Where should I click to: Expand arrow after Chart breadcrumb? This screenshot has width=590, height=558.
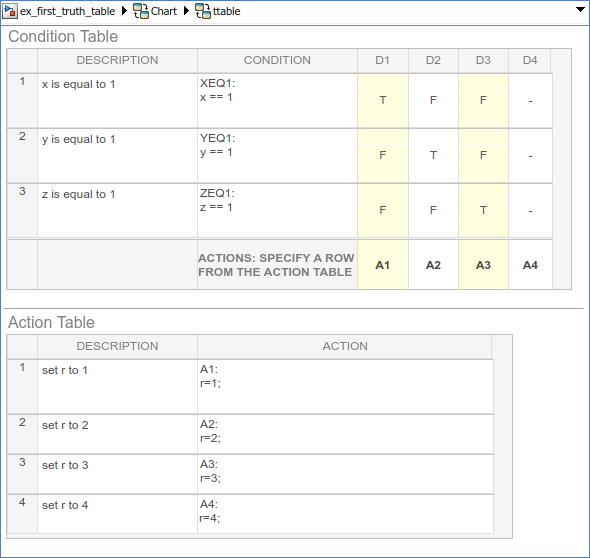[x=186, y=11]
